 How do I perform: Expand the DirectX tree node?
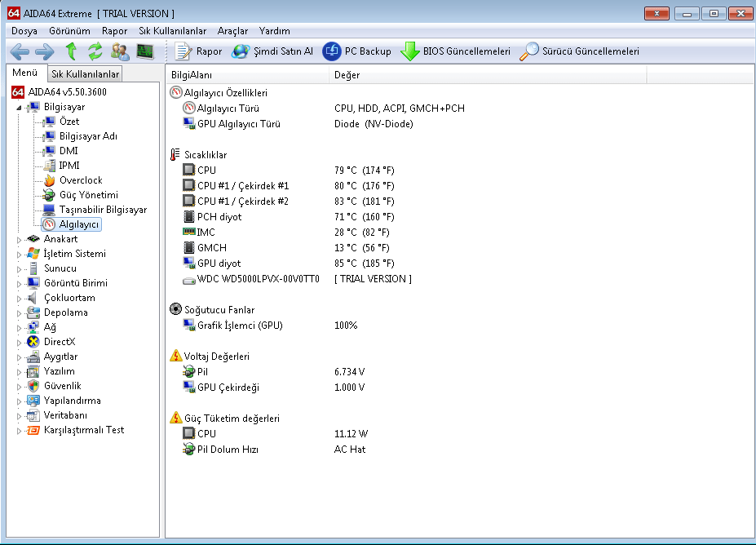point(19,343)
